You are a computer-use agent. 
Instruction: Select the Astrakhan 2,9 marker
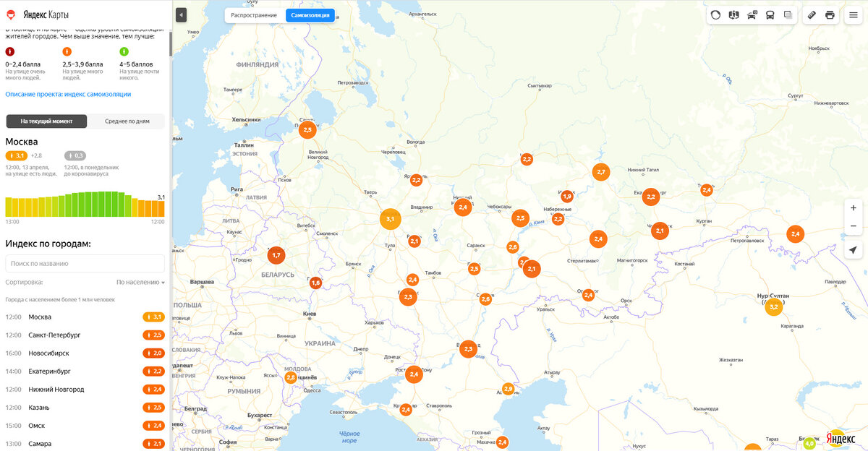tap(509, 389)
